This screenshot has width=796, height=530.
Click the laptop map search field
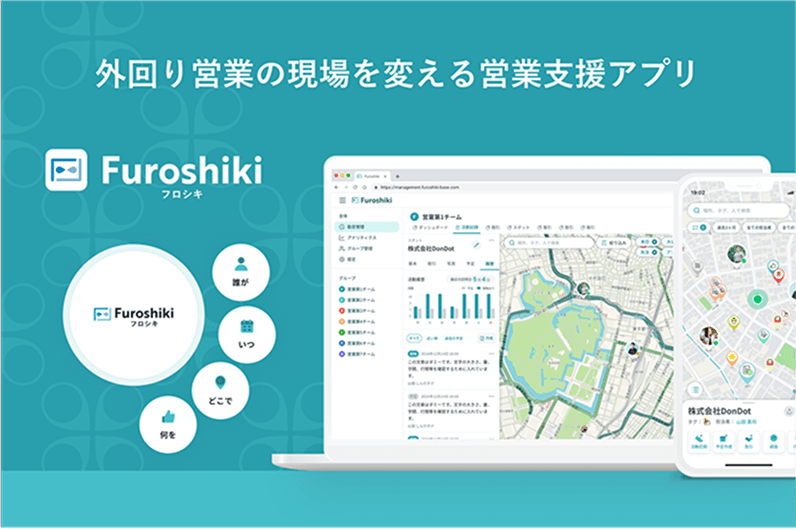coord(548,241)
